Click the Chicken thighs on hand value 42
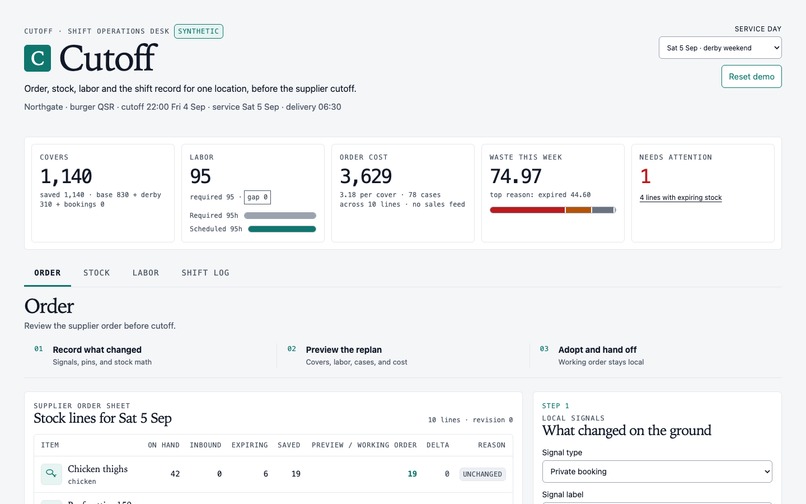806x504 pixels. 175,474
